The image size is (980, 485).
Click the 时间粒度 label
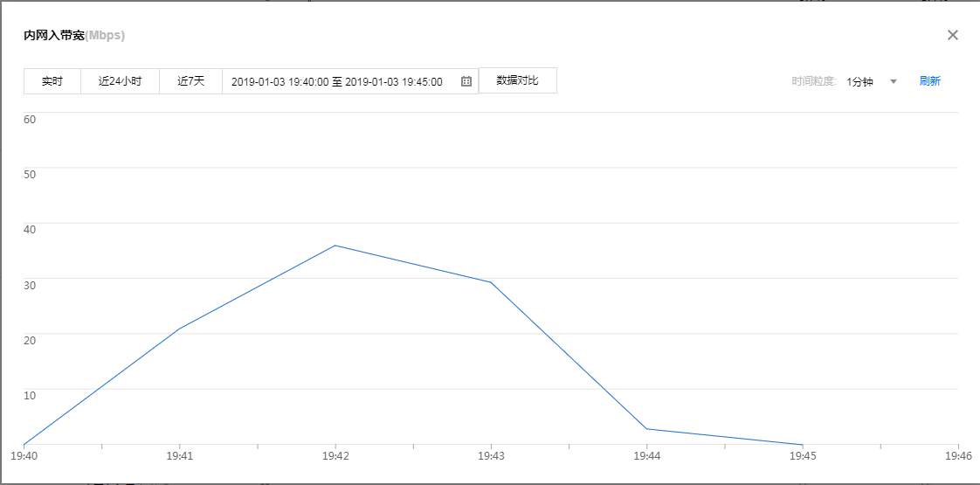click(x=814, y=81)
